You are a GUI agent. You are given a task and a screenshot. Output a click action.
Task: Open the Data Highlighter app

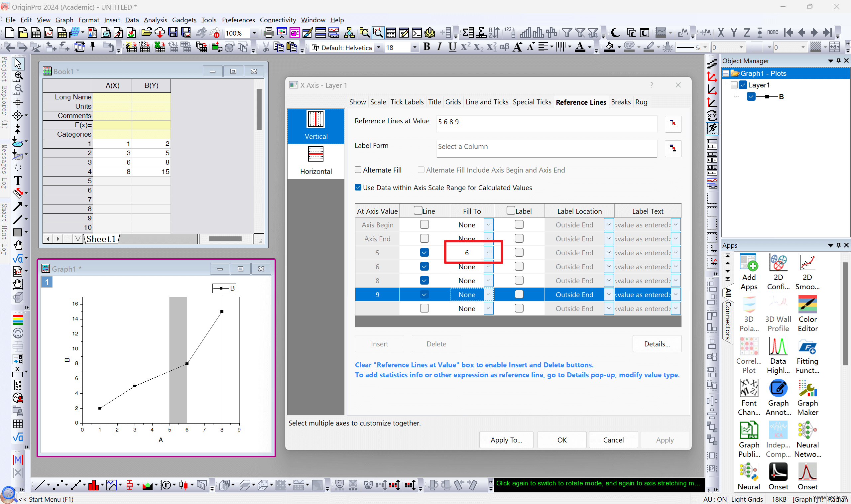click(x=778, y=356)
